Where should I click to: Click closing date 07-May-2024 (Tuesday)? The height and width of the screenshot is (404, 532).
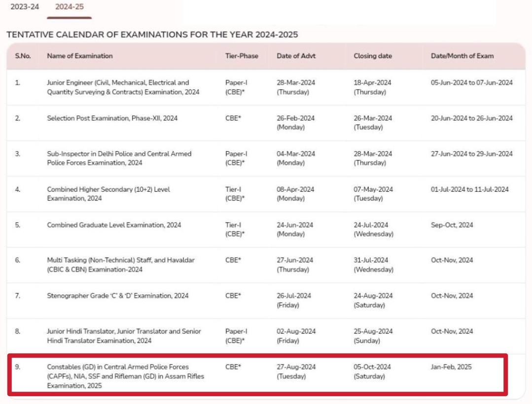pos(373,194)
